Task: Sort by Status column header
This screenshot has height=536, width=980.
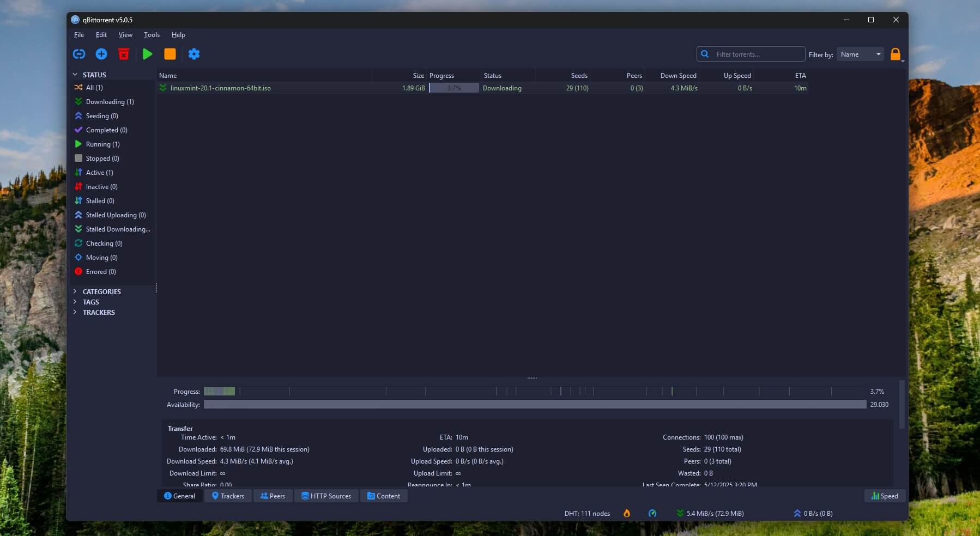Action: click(508, 75)
